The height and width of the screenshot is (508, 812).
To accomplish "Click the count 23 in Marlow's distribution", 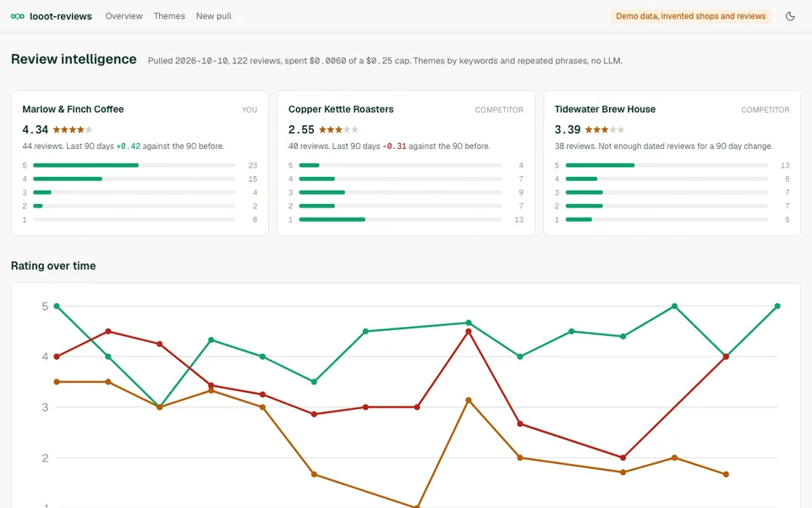I will (253, 165).
